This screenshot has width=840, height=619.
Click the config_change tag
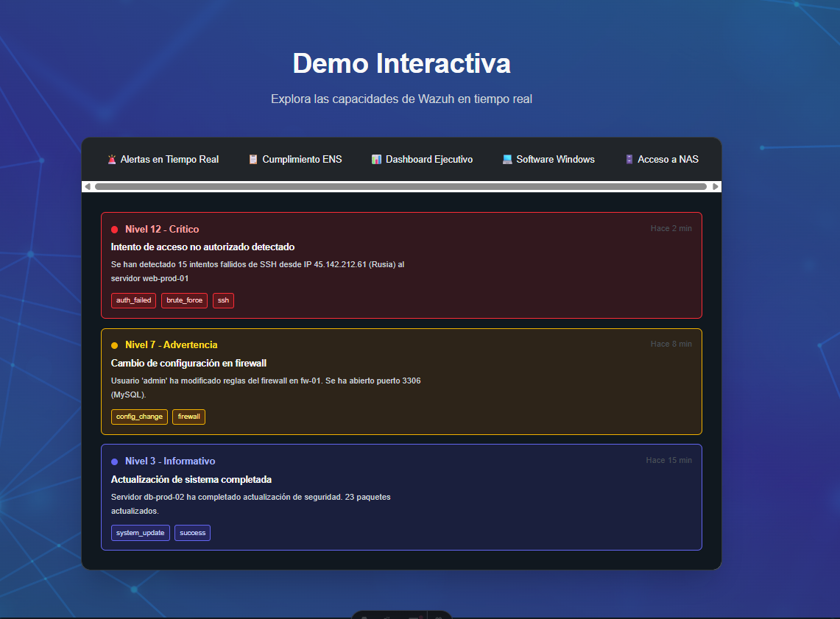click(139, 417)
